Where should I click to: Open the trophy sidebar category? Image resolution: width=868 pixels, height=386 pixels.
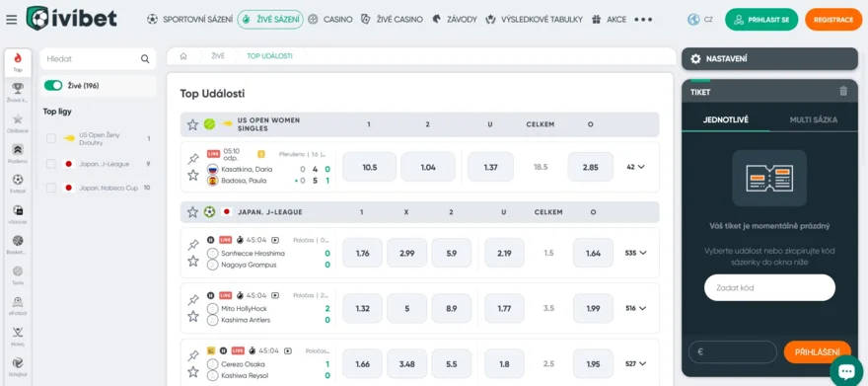coord(18,93)
